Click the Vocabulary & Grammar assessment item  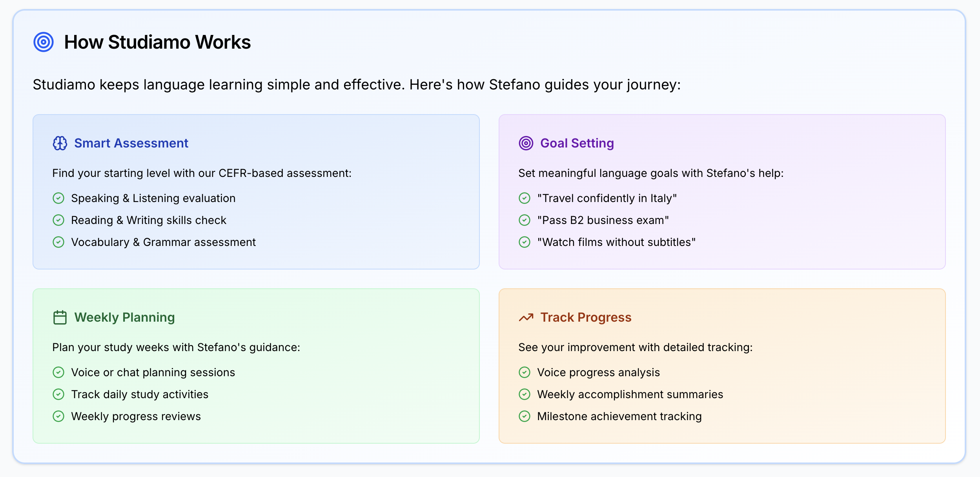(x=163, y=242)
